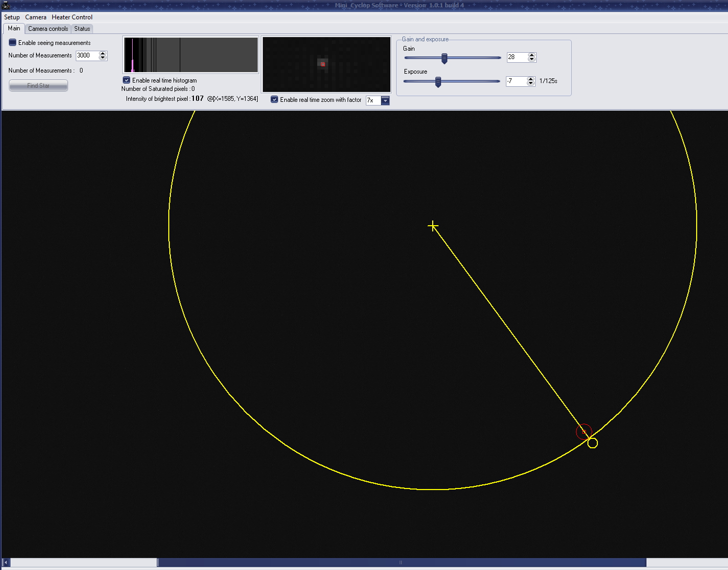Open the zoom factor 7x dropdown
Viewport: 728px width, 570px height.
(x=385, y=101)
